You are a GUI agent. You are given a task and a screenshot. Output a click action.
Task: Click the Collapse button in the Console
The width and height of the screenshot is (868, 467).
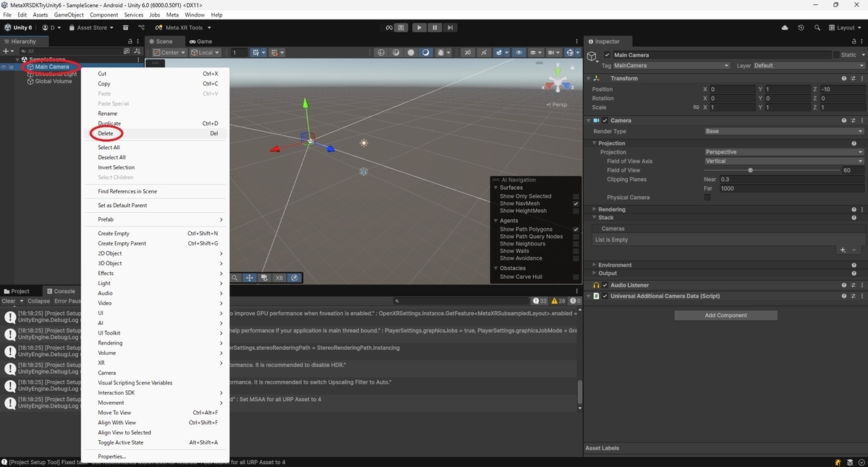pyautogui.click(x=39, y=301)
